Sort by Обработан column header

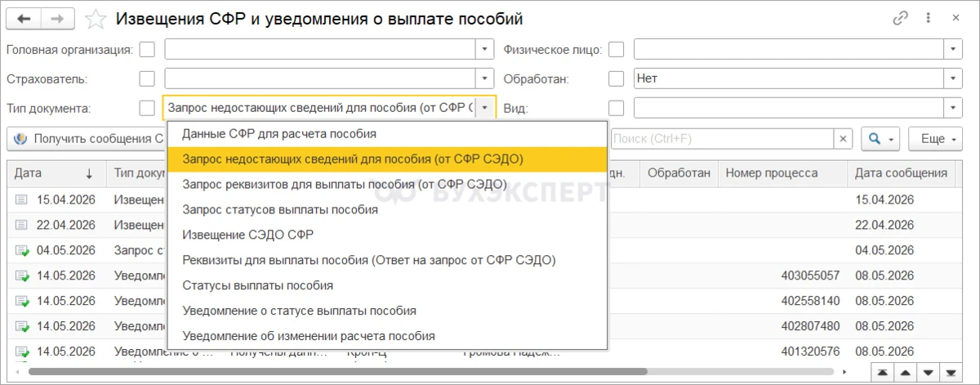[x=679, y=173]
